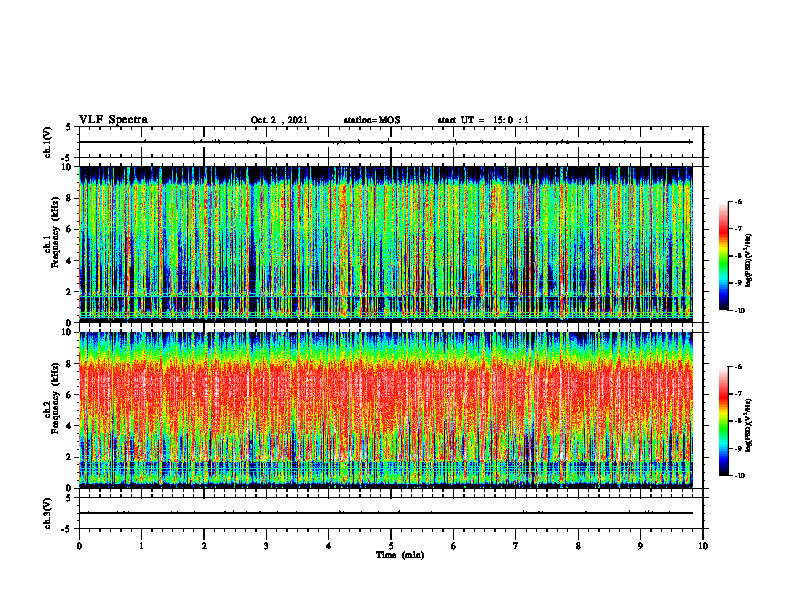Click the 'start UT = 15:0 :1' label
The image size is (792, 612).
(x=483, y=120)
